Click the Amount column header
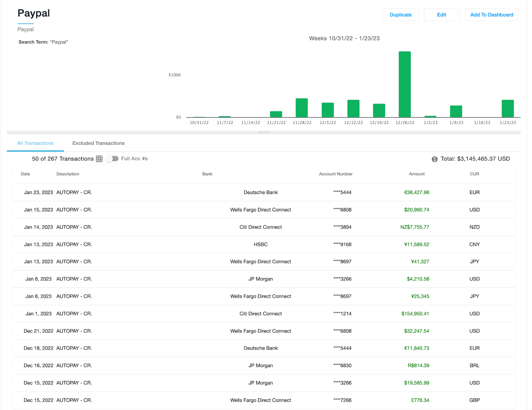Image resolution: width=532 pixels, height=410 pixels. [417, 174]
